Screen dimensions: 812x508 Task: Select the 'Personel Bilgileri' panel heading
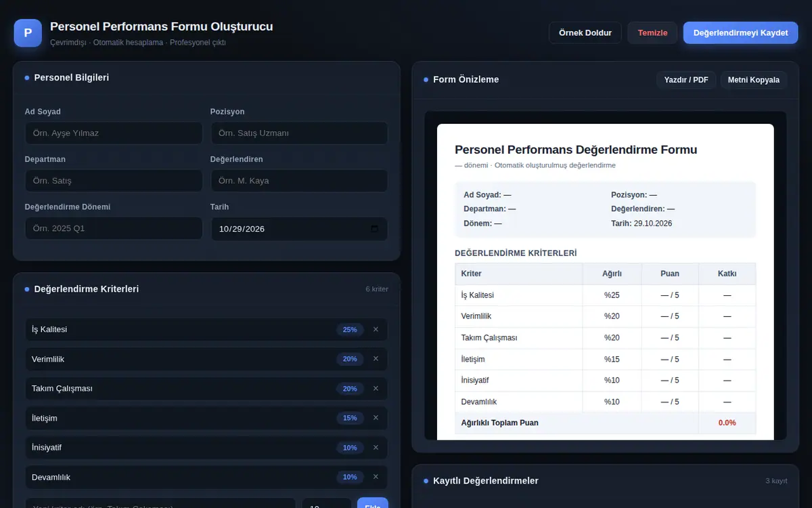[x=72, y=78]
